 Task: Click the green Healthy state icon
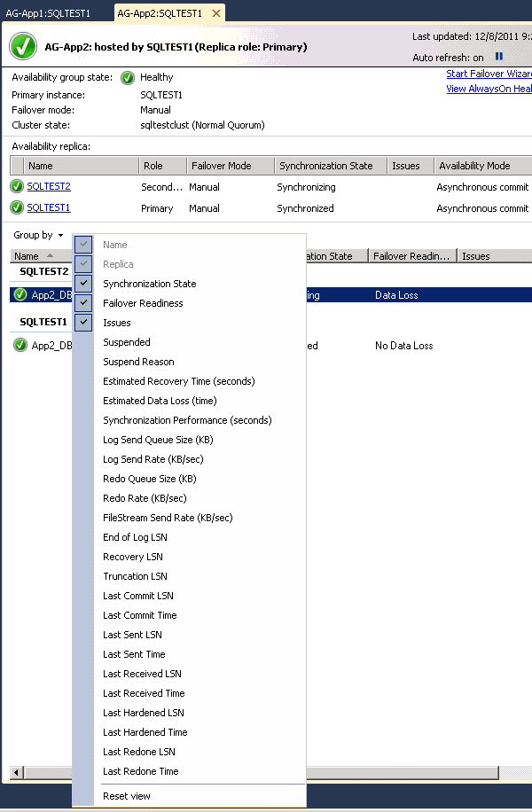point(128,78)
